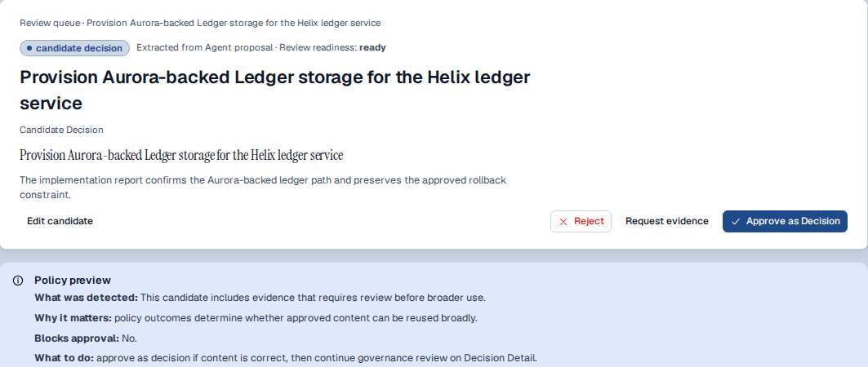This screenshot has width=868, height=367.
Task: Click the checkmark icon on Approve as Decision
Action: tap(736, 222)
